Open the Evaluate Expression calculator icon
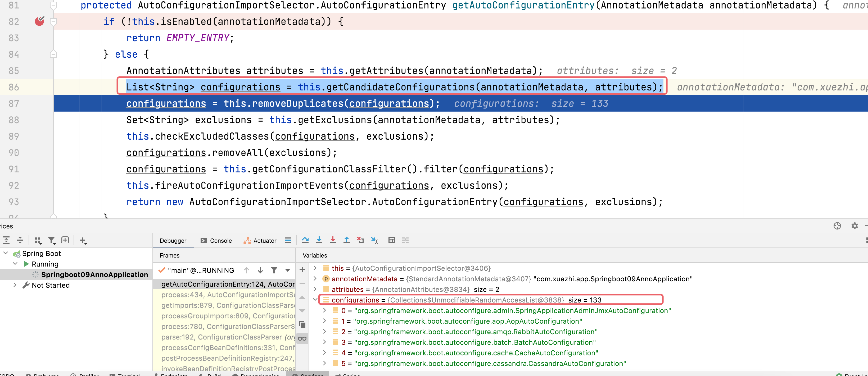 click(391, 240)
